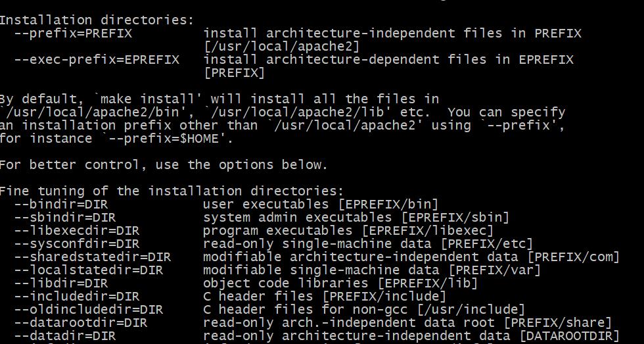Click the --libdir=DIR option
The width and height of the screenshot is (644, 344).
(62, 283)
